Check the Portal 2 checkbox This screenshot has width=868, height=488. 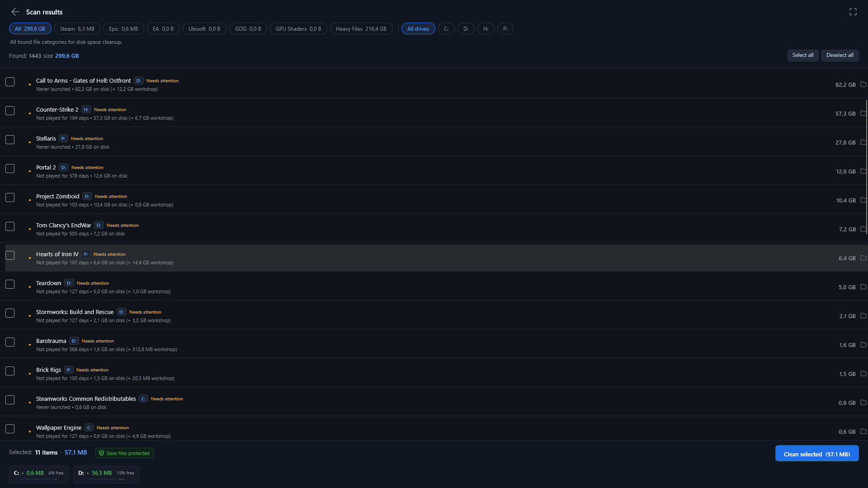pos(10,169)
